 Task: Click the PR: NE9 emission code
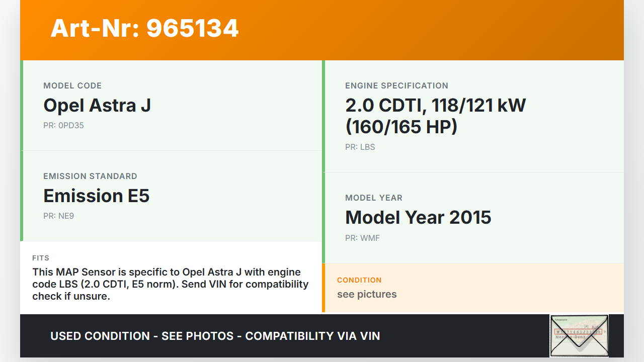click(x=59, y=216)
